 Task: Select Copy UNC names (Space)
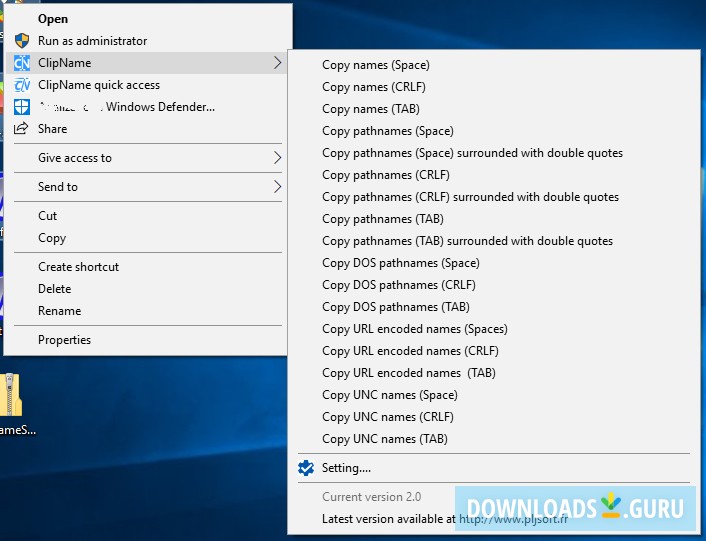[x=494, y=395]
